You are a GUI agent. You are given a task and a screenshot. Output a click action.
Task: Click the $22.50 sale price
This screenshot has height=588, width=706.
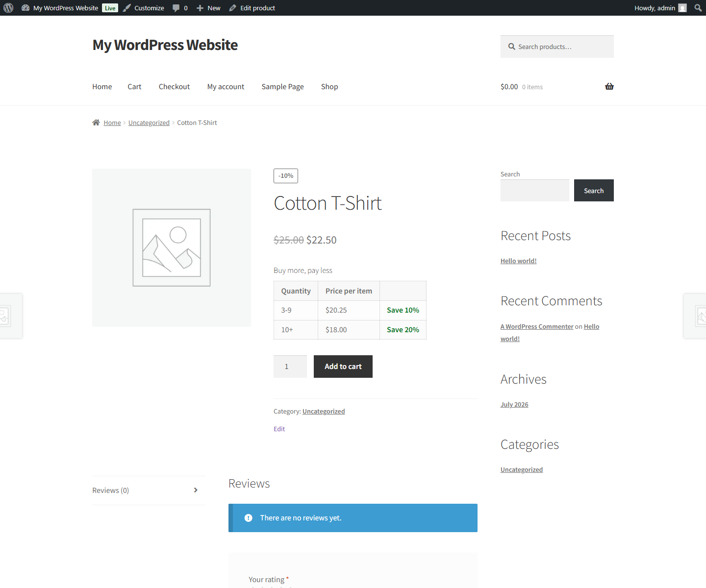click(322, 240)
